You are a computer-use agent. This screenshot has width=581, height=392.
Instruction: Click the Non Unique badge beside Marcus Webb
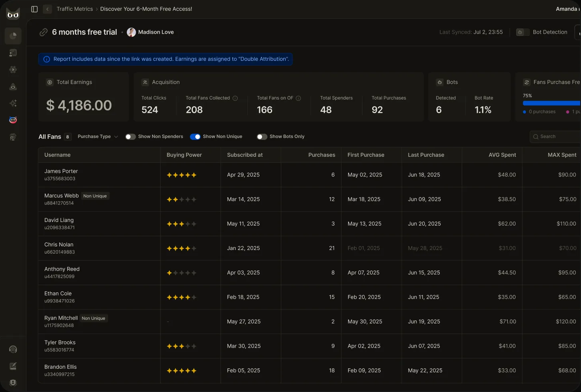[95, 196]
